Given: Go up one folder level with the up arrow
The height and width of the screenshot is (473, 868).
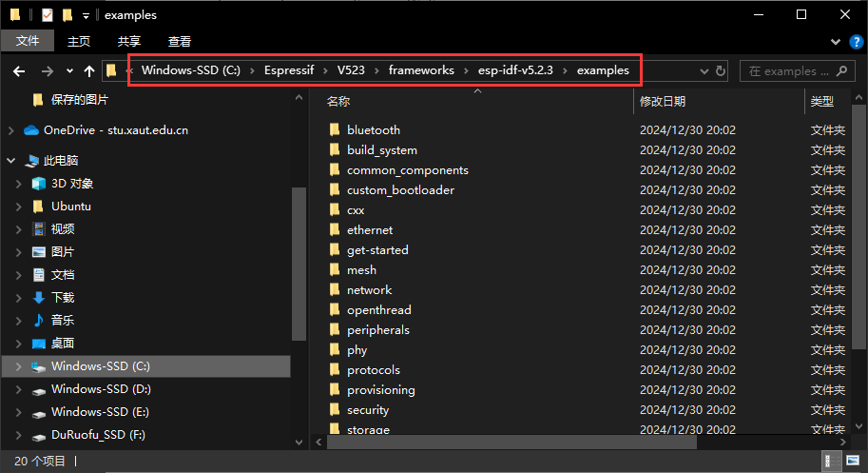Looking at the screenshot, I should tap(89, 71).
